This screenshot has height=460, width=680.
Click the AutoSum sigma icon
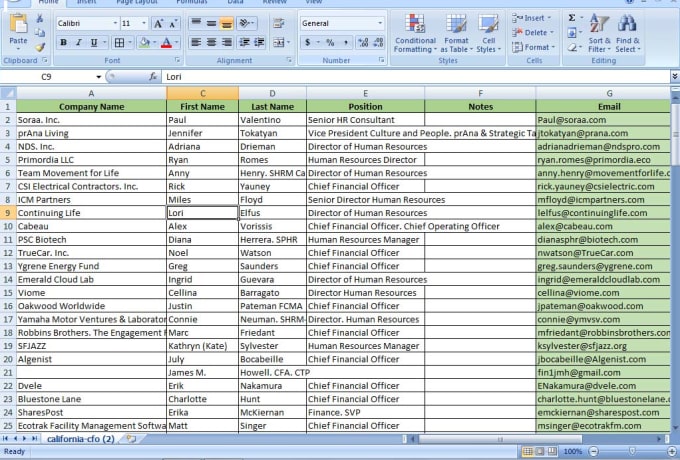(572, 18)
